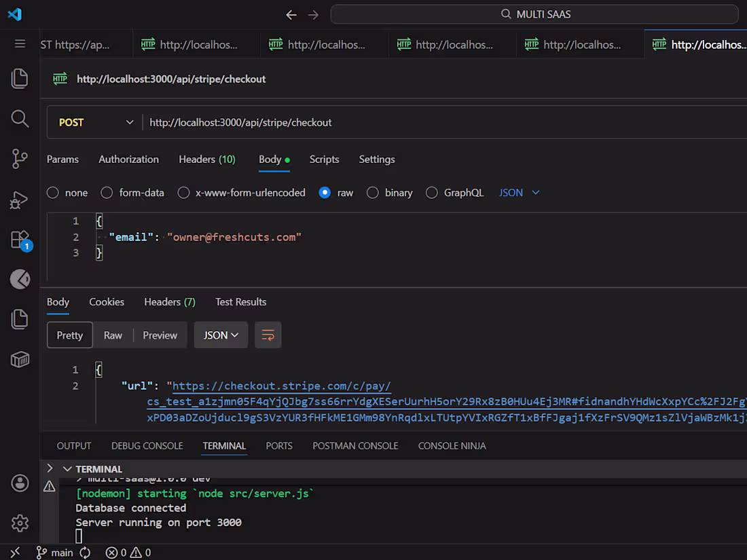Click the sync changes icon in status bar
This screenshot has height=560, width=747.
(x=86, y=553)
